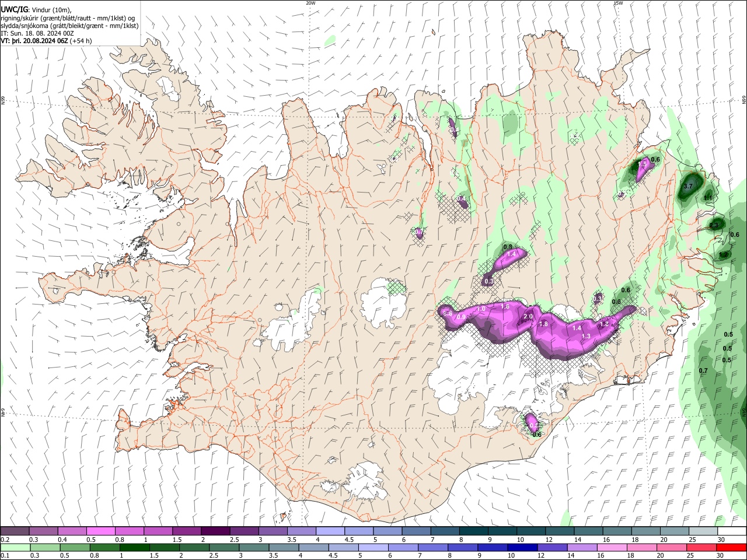
Task: Pick the 14 violet swatch in the lower scale
Action: pyautogui.click(x=581, y=547)
